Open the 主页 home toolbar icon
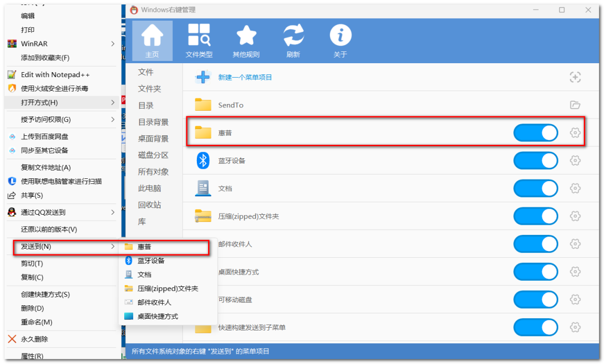 [x=152, y=41]
